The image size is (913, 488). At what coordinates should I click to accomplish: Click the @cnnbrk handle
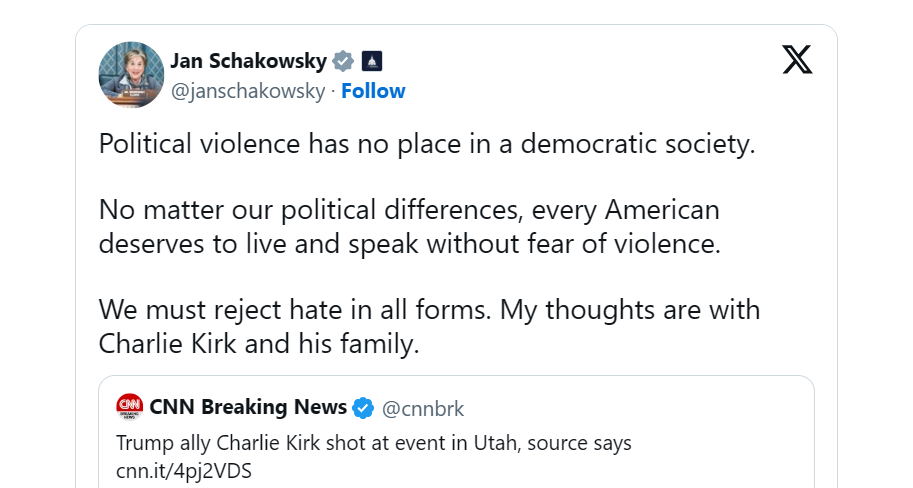[423, 408]
